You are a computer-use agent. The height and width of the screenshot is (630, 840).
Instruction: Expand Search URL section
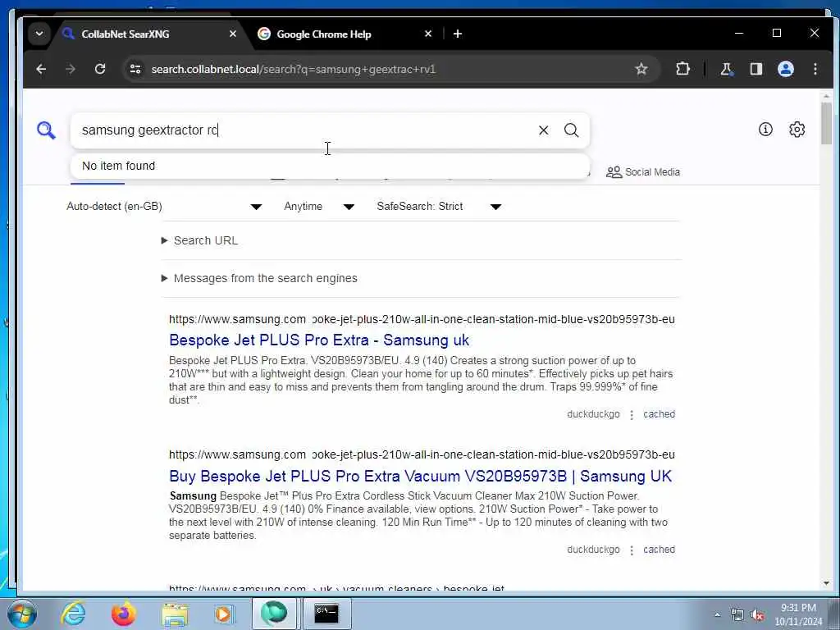(x=199, y=240)
